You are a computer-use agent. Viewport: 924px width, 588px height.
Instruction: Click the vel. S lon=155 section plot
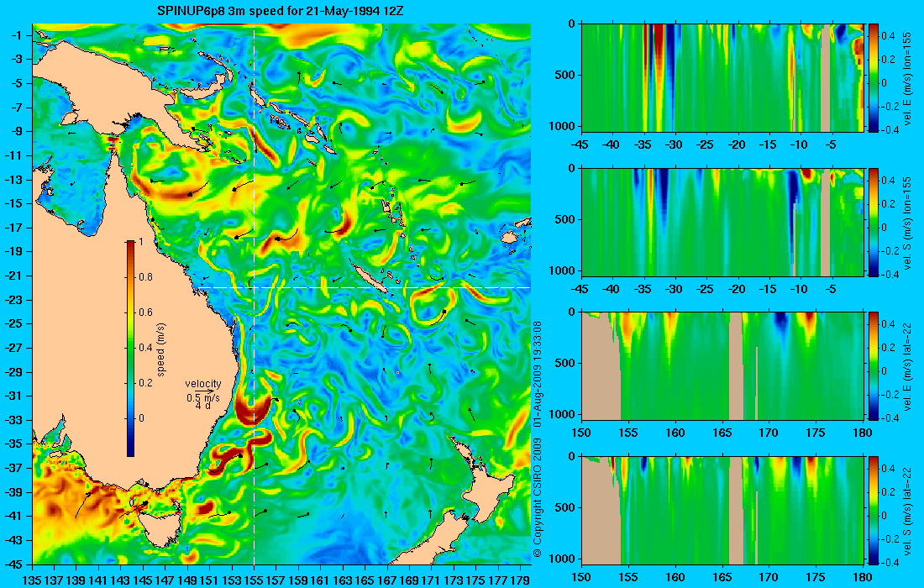click(x=722, y=222)
